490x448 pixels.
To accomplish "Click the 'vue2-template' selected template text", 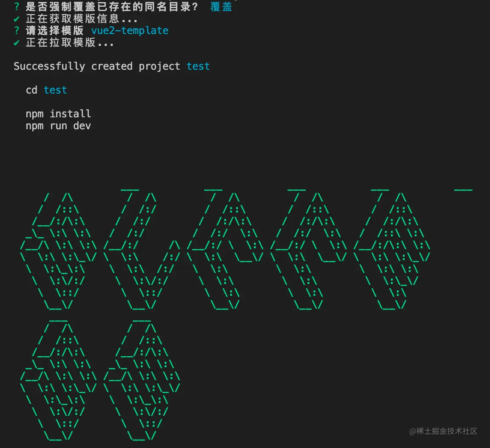I will point(130,31).
